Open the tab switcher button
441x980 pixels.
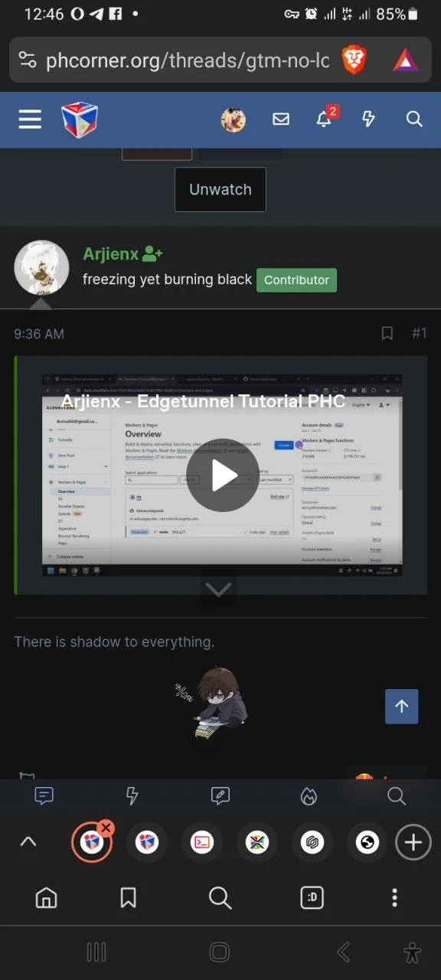312,898
